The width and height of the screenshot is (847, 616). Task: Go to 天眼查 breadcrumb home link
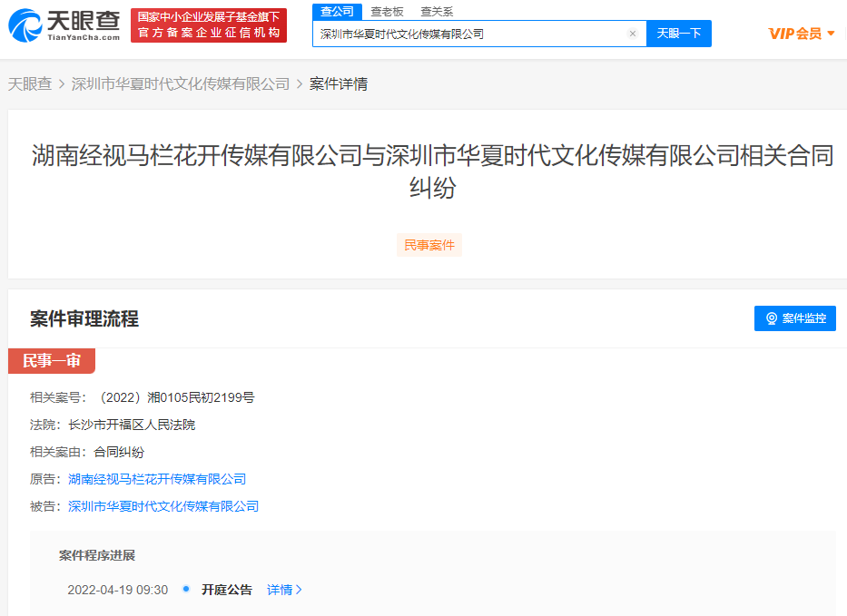[x=30, y=83]
